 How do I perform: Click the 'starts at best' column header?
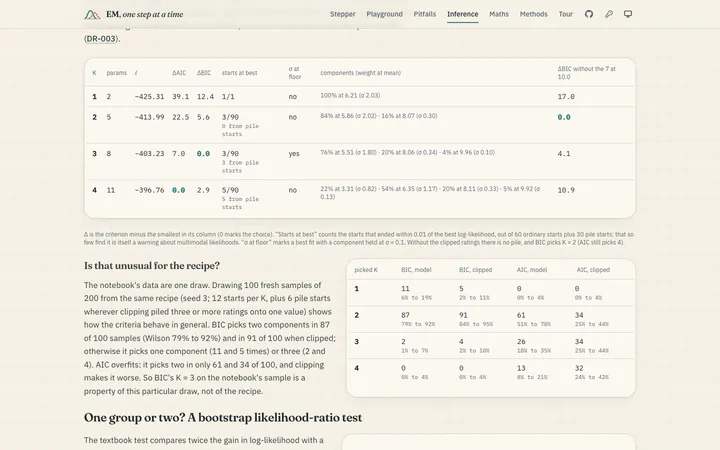[239, 73]
